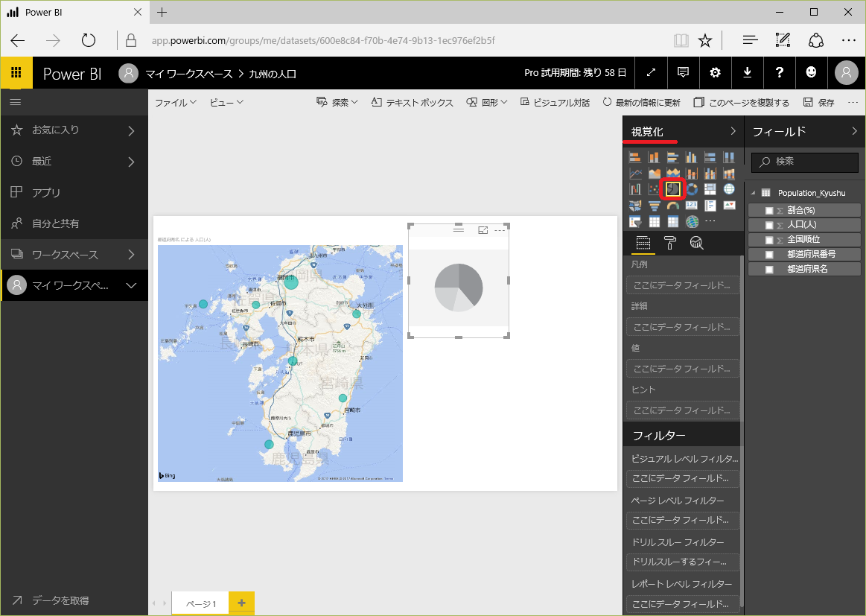Check the 割合(%) field
The height and width of the screenshot is (616, 866).
click(769, 211)
